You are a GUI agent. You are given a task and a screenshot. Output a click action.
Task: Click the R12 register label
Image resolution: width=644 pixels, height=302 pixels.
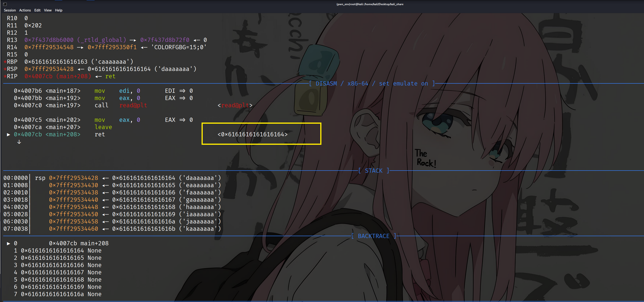click(12, 33)
